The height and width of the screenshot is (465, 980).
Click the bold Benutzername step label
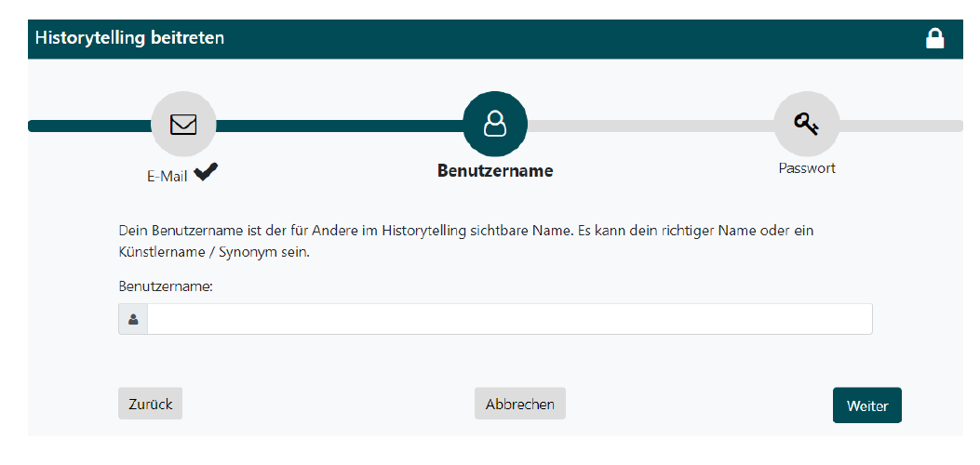point(495,171)
